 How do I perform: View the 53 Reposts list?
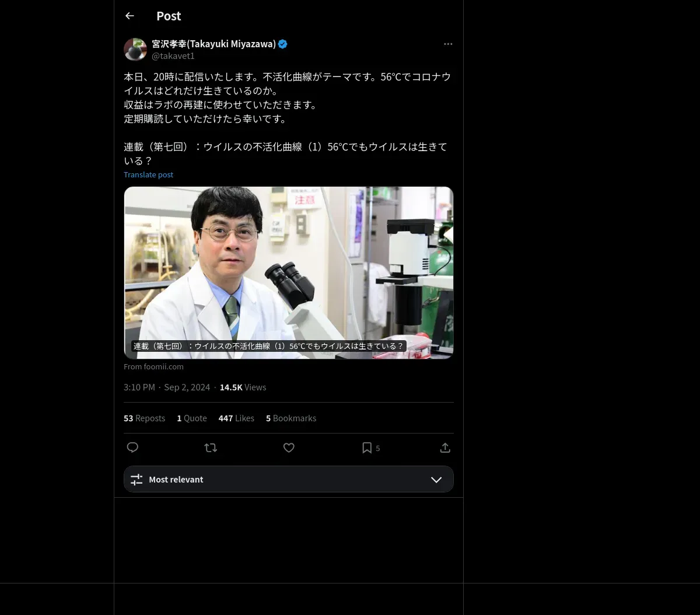click(x=144, y=418)
